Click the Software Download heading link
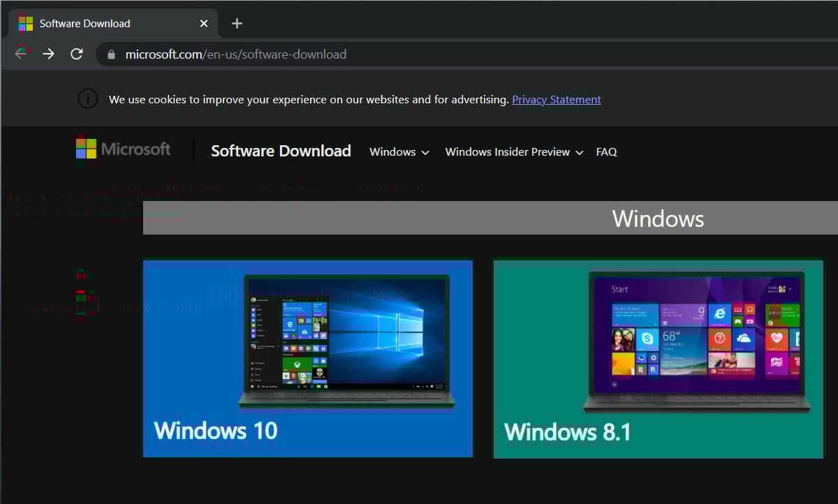Image resolution: width=838 pixels, height=504 pixels. 281,151
